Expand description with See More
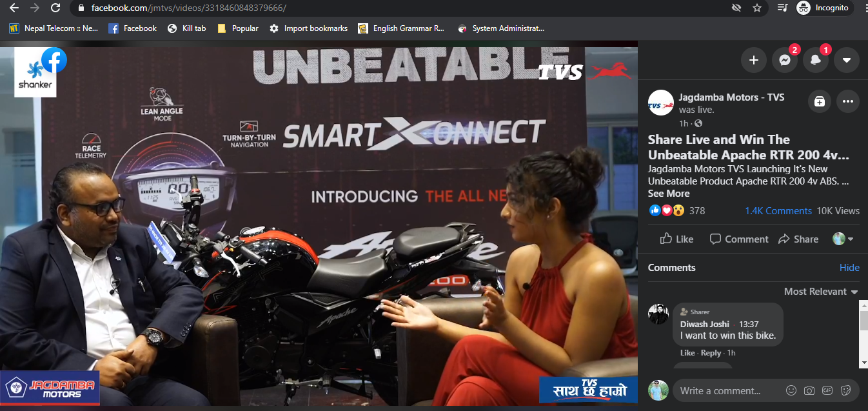868x411 pixels. [669, 194]
